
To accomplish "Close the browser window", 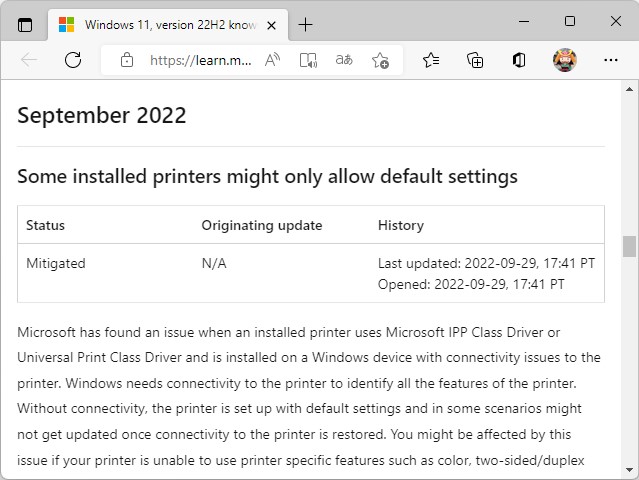I will (616, 21).
